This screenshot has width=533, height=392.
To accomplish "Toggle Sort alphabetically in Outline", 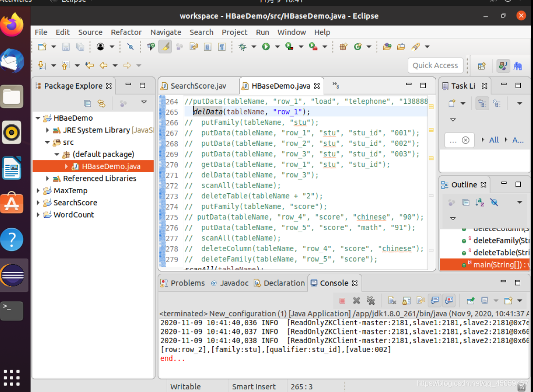I will 480,203.
